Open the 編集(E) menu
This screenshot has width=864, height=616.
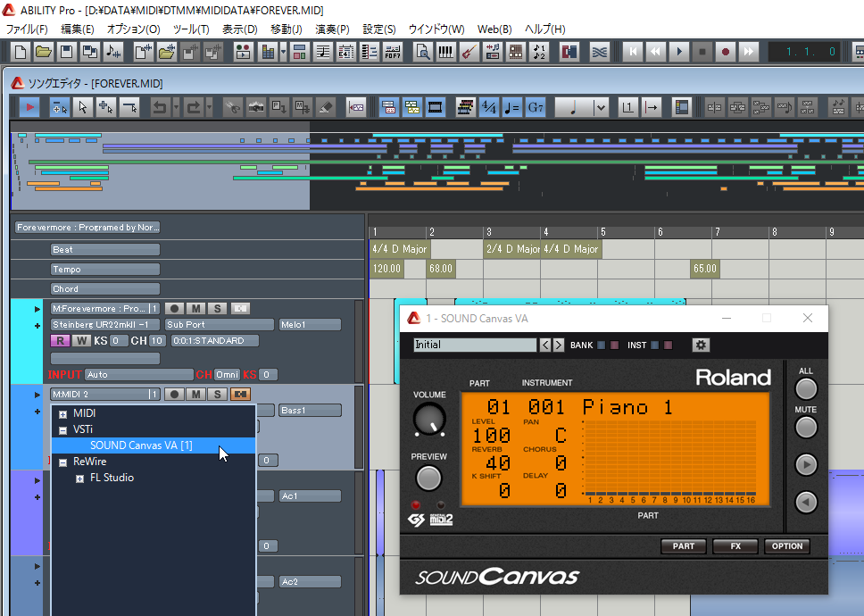77,29
